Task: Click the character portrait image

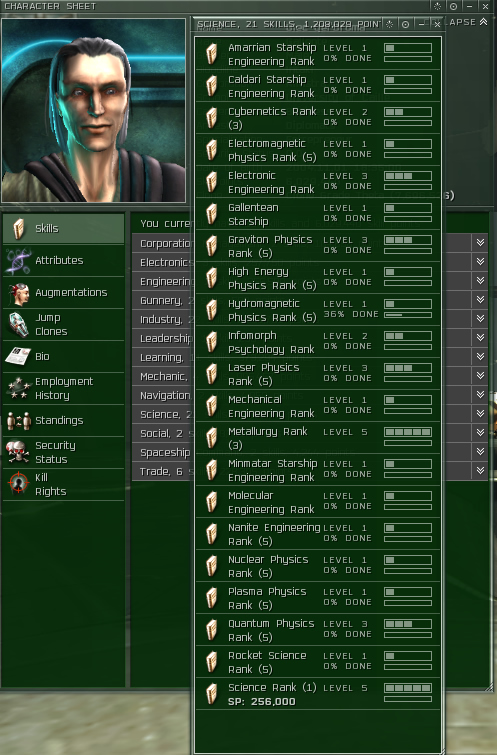Action: (x=93, y=110)
